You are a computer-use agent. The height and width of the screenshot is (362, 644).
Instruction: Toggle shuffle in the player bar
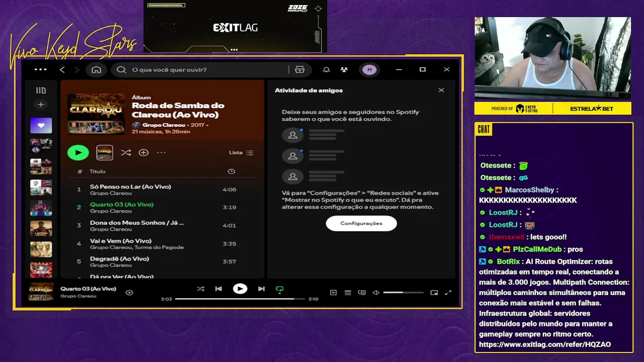click(200, 289)
